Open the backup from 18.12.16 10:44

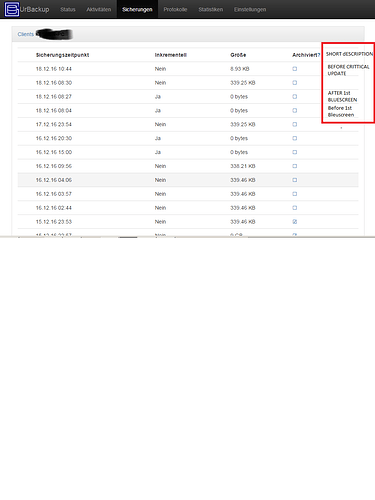point(54,69)
